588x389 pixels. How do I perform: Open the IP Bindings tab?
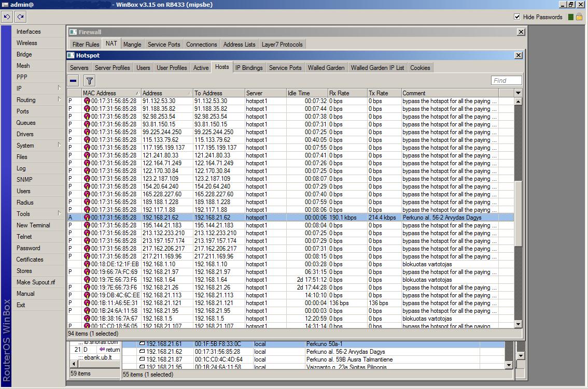(x=249, y=68)
